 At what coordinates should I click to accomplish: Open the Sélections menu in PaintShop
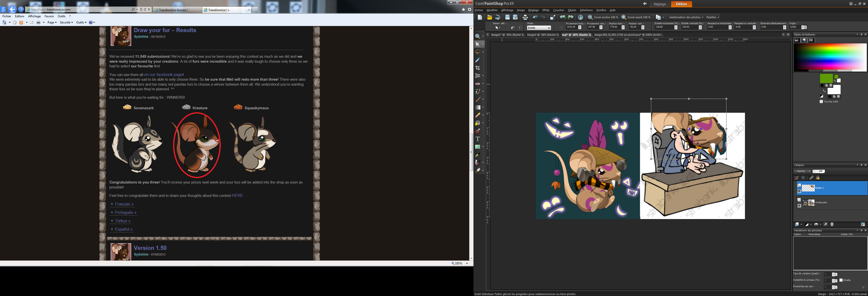click(x=586, y=10)
